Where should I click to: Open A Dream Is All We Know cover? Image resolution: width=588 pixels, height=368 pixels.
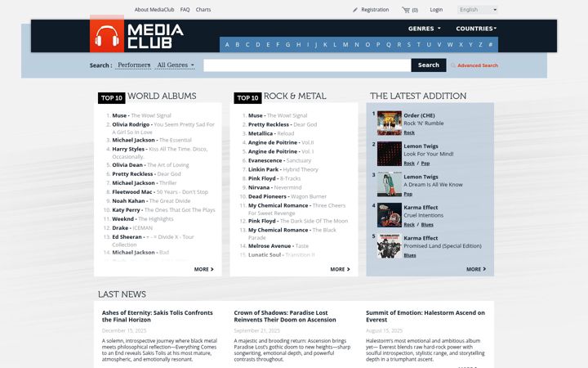390,184
